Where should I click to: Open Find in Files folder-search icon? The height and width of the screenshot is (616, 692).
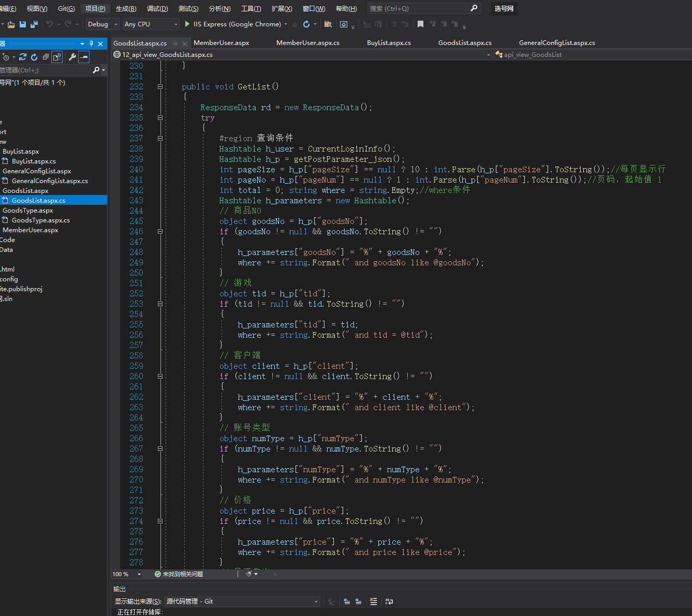coord(328,24)
